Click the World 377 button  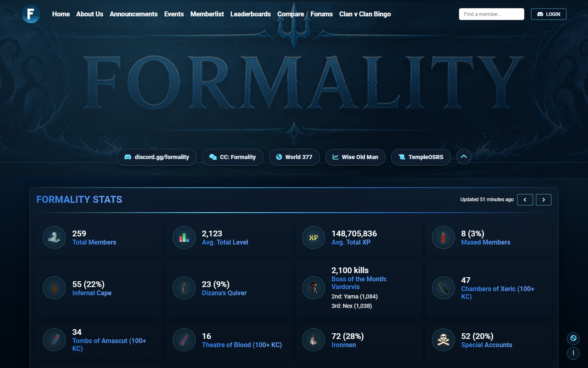click(x=294, y=157)
